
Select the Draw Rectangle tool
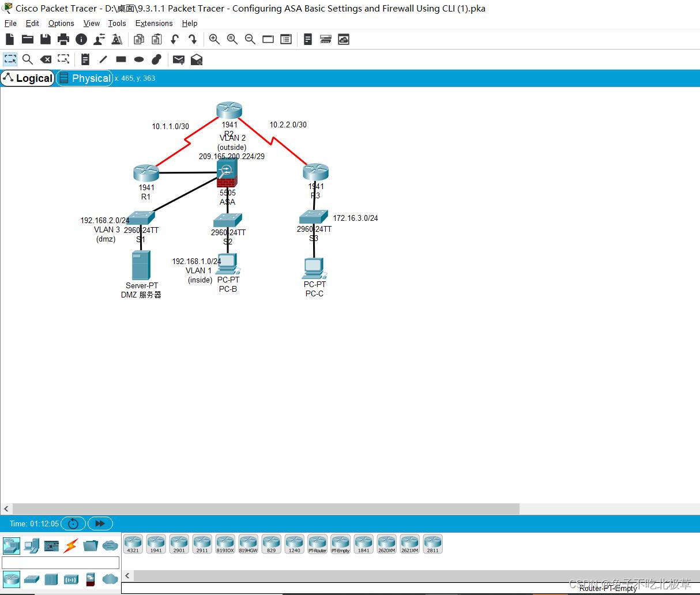[x=121, y=59]
